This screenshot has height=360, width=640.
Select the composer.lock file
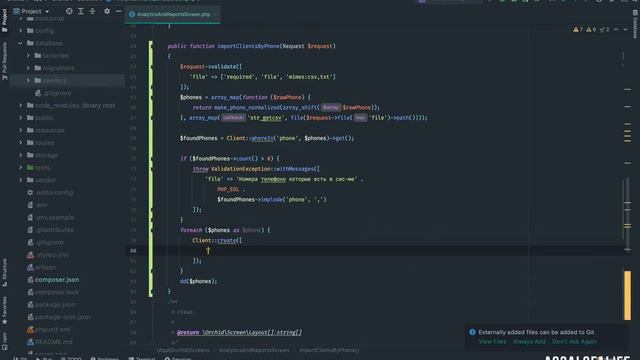point(53,292)
